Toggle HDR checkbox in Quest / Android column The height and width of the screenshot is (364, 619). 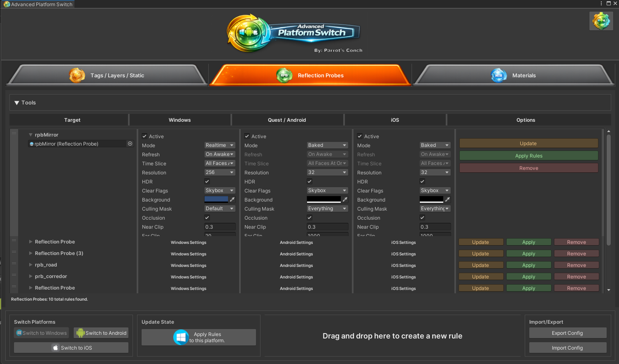tap(309, 181)
